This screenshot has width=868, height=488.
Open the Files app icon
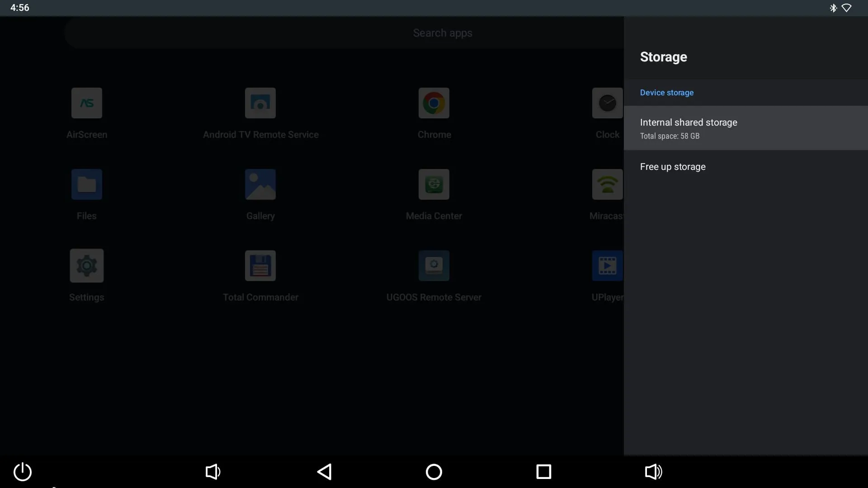[x=86, y=184]
